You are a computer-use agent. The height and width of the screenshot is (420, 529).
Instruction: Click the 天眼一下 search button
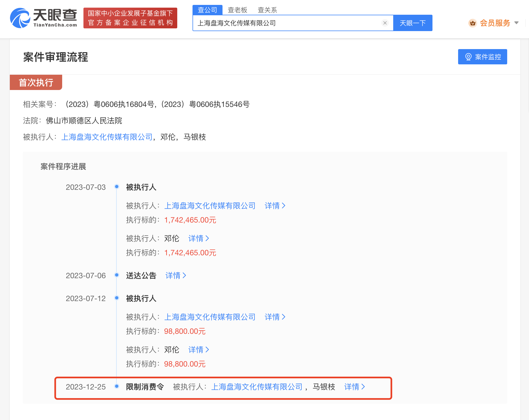(x=413, y=23)
